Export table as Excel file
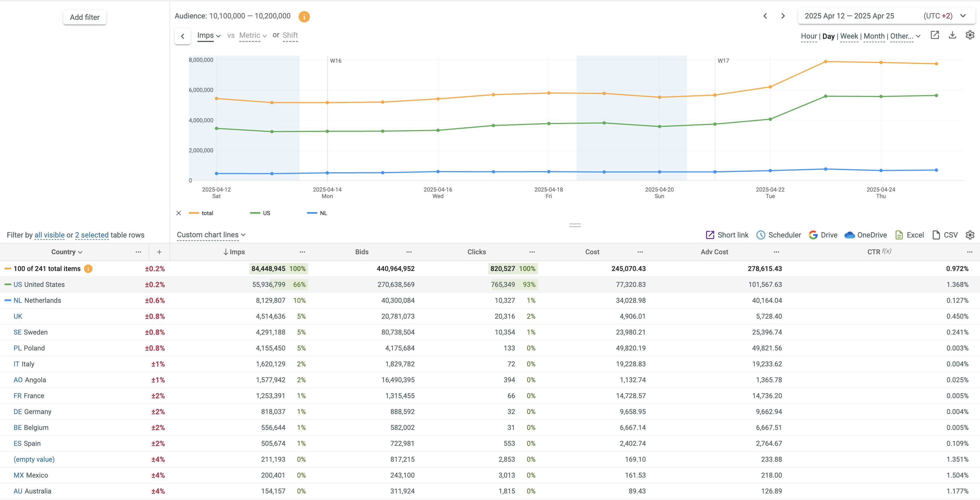The width and height of the screenshot is (980, 500). tap(909, 235)
